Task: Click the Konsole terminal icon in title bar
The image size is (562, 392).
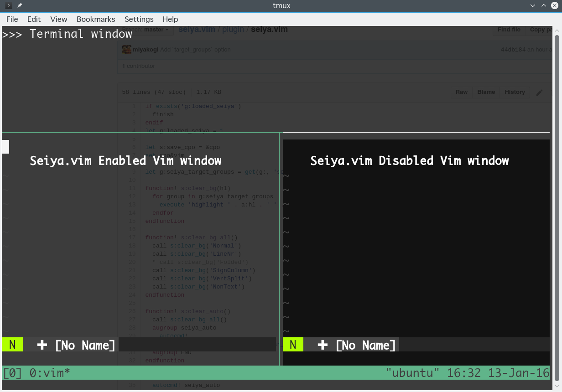Action: point(8,5)
